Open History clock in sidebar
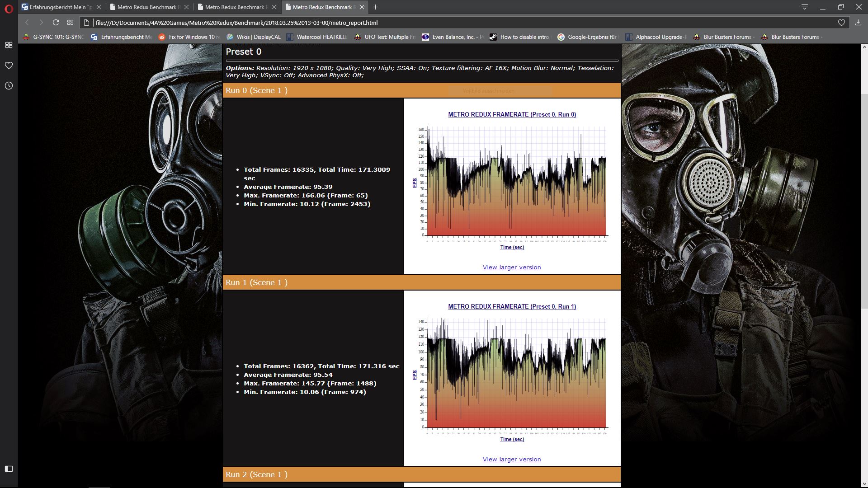 click(x=9, y=86)
